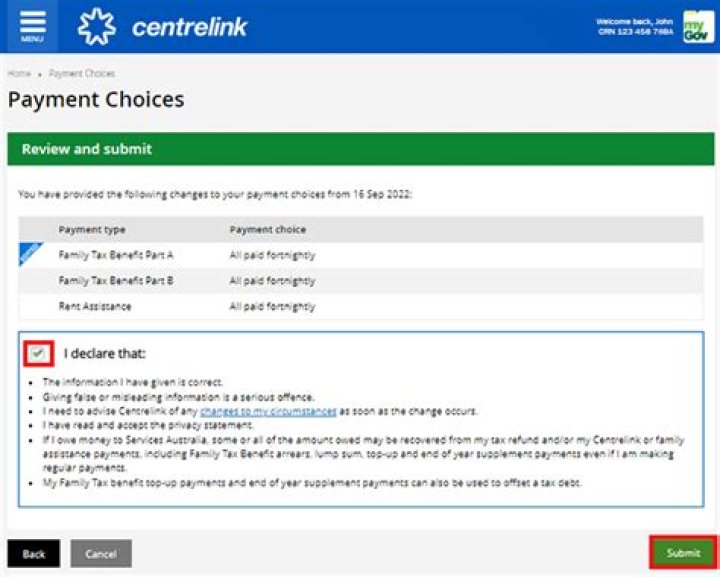The image size is (720, 577).
Task: Click the centrelink wordmark in the header
Action: (x=189, y=26)
